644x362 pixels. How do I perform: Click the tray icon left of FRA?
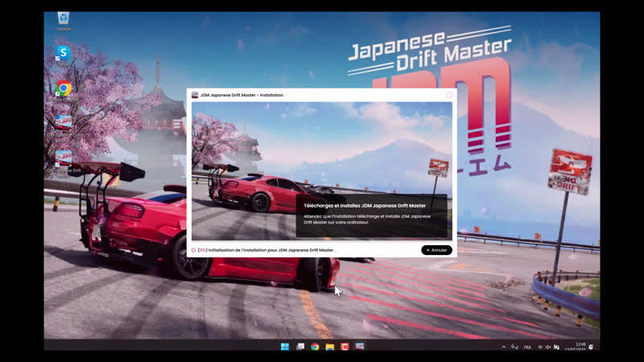514,348
